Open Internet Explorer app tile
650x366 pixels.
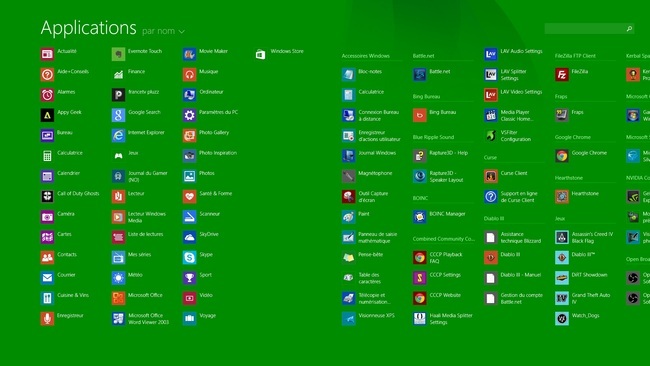pyautogui.click(x=118, y=136)
